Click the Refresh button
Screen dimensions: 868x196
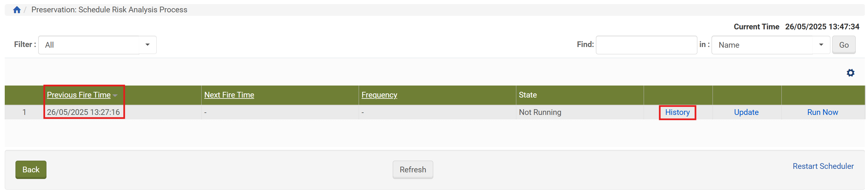click(412, 170)
